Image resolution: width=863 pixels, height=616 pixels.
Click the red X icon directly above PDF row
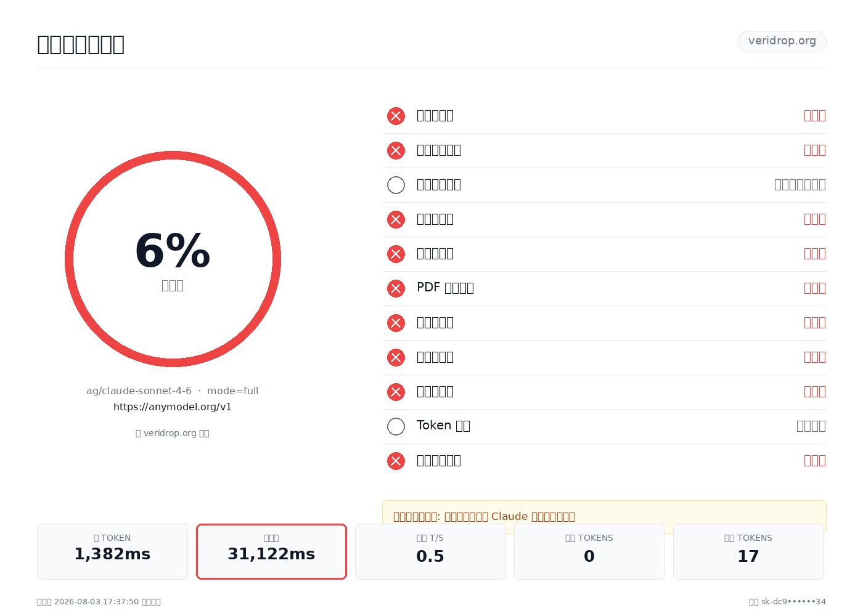click(396, 254)
